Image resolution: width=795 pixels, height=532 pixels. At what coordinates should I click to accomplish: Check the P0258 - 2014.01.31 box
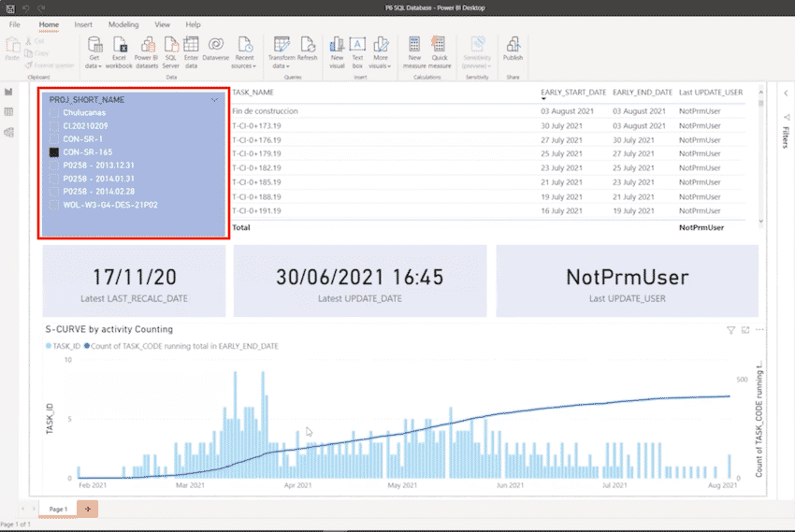coord(53,179)
